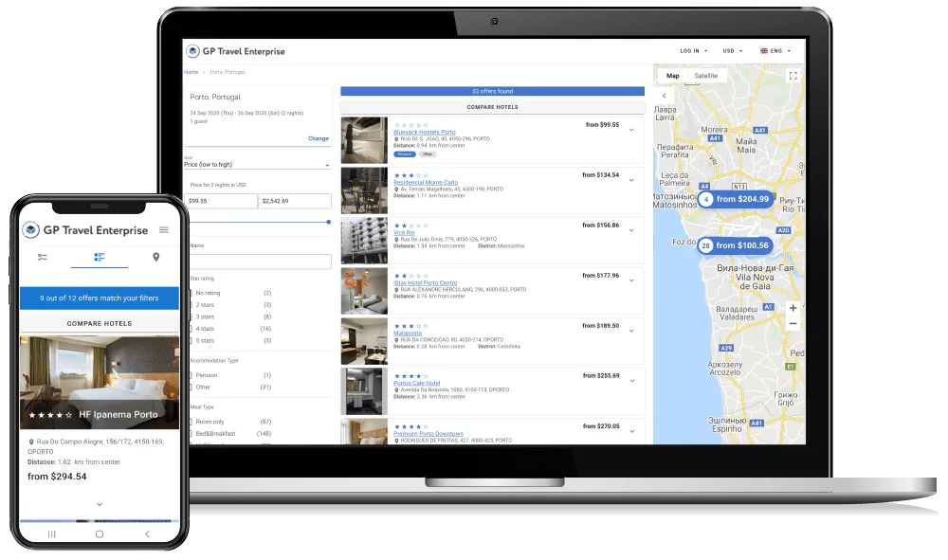Toggle fullscreen map icon
The width and height of the screenshot is (948, 560).
point(793,76)
